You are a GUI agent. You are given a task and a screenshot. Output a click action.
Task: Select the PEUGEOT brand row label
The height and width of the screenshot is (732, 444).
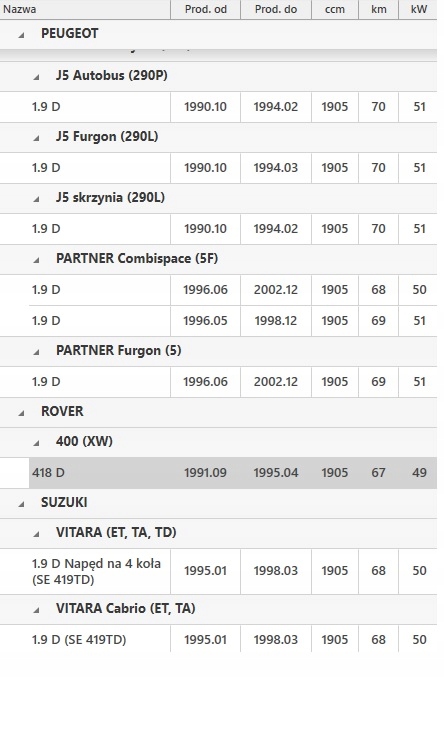70,34
